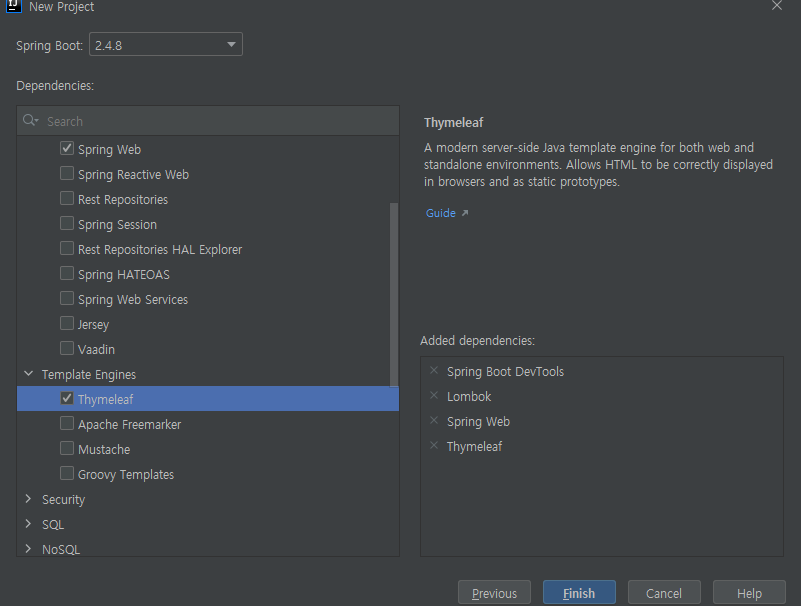Tick the Spring Web Services checkbox

tap(67, 298)
